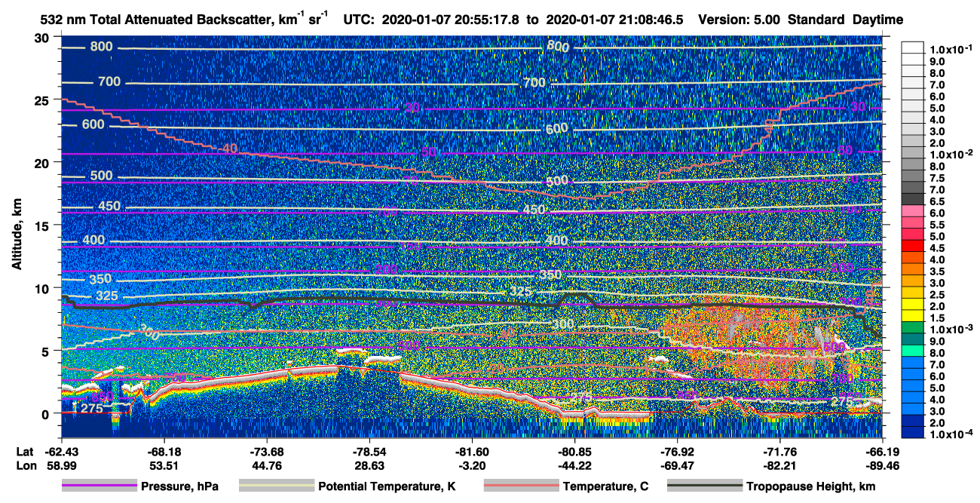This screenshot has width=980, height=503.
Task: Click the purple Pressure line sample in legend
Action: [99, 486]
